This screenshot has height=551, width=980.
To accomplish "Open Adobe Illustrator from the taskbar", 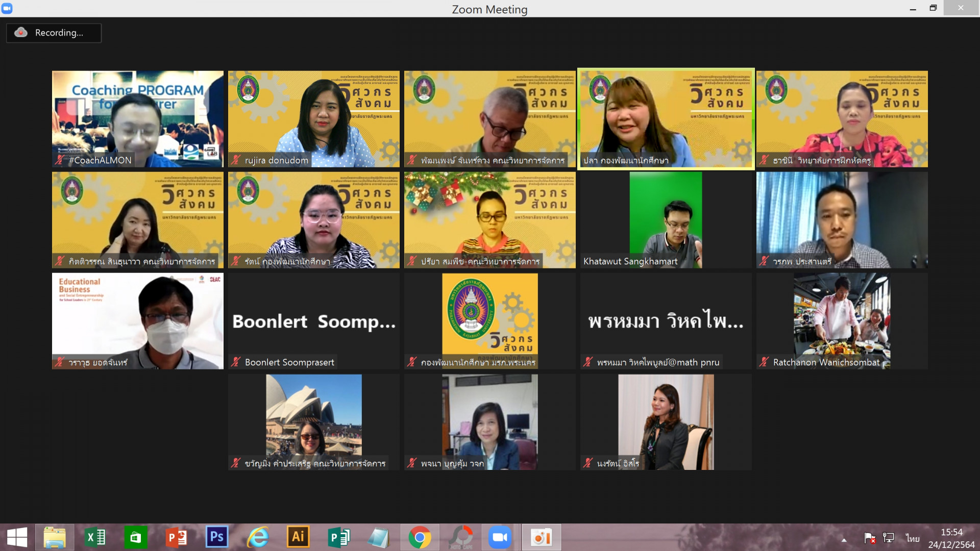I will pyautogui.click(x=298, y=537).
